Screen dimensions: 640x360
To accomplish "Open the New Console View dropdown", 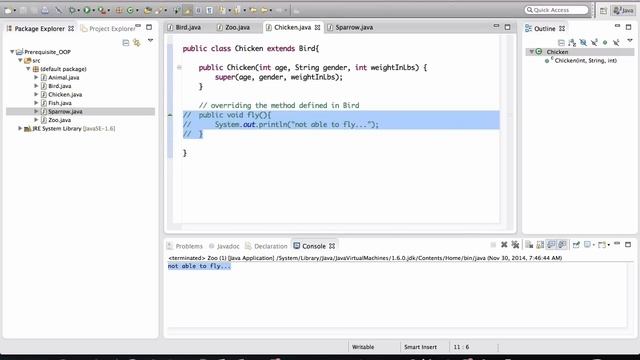I will pyautogui.click(x=609, y=245).
